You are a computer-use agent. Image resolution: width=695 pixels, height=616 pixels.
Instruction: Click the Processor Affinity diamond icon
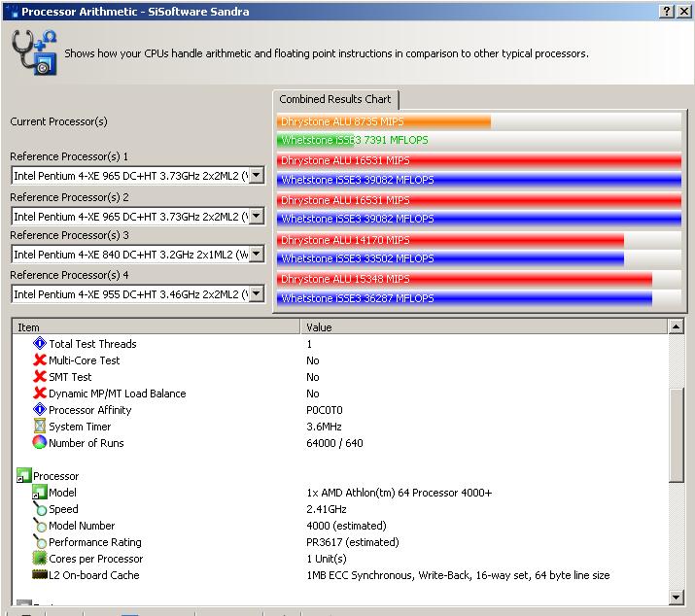pos(40,409)
